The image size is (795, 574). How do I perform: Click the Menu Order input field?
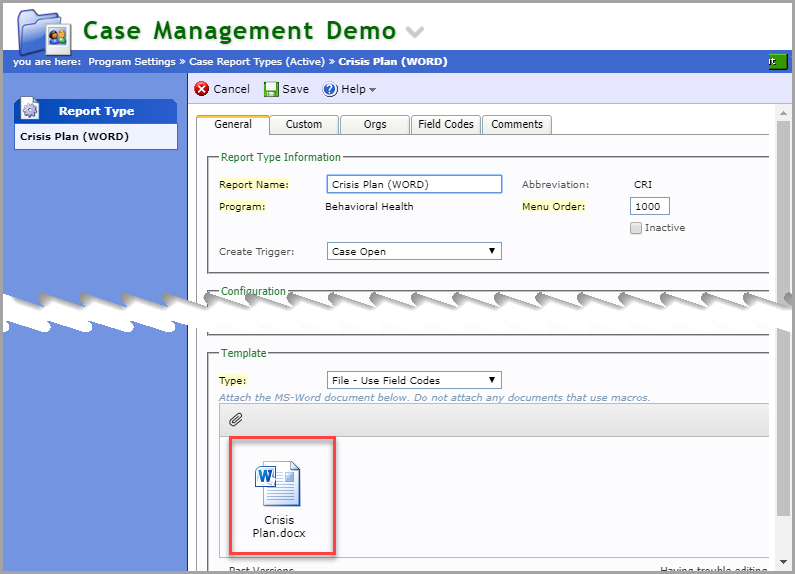(x=649, y=206)
